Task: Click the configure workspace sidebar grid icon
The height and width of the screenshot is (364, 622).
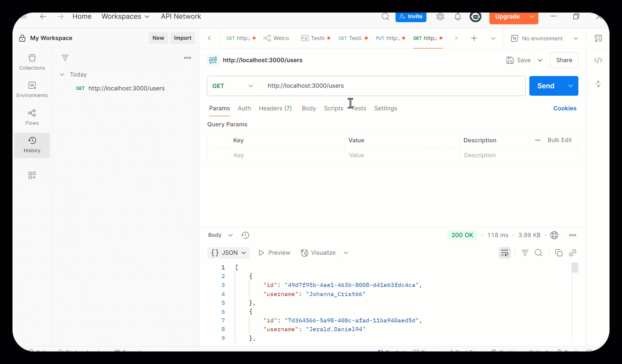Action: [32, 175]
